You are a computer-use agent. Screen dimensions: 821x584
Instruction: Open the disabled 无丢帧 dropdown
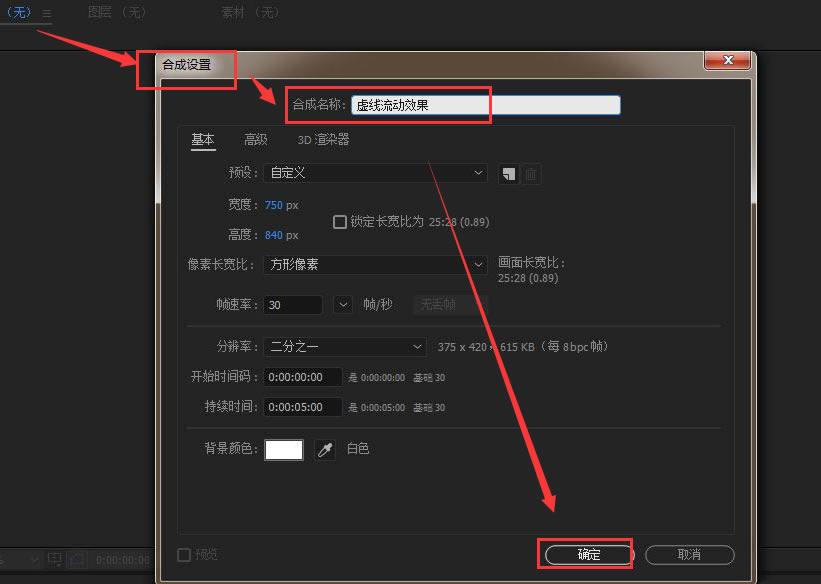coord(450,304)
